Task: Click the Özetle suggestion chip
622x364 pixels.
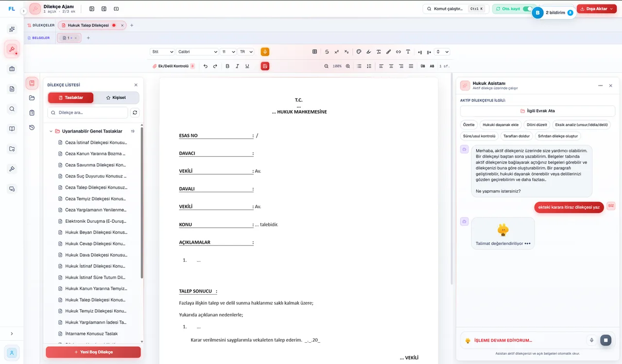Action: click(x=469, y=125)
